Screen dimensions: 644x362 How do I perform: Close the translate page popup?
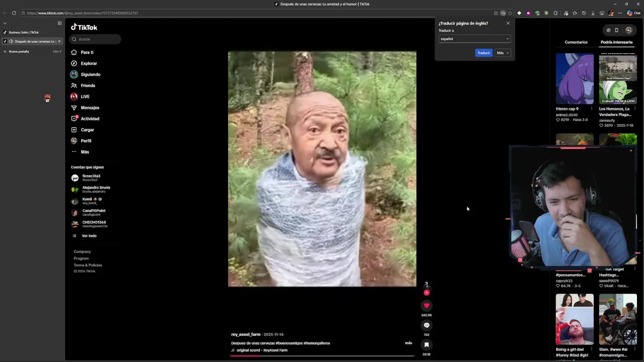[508, 23]
